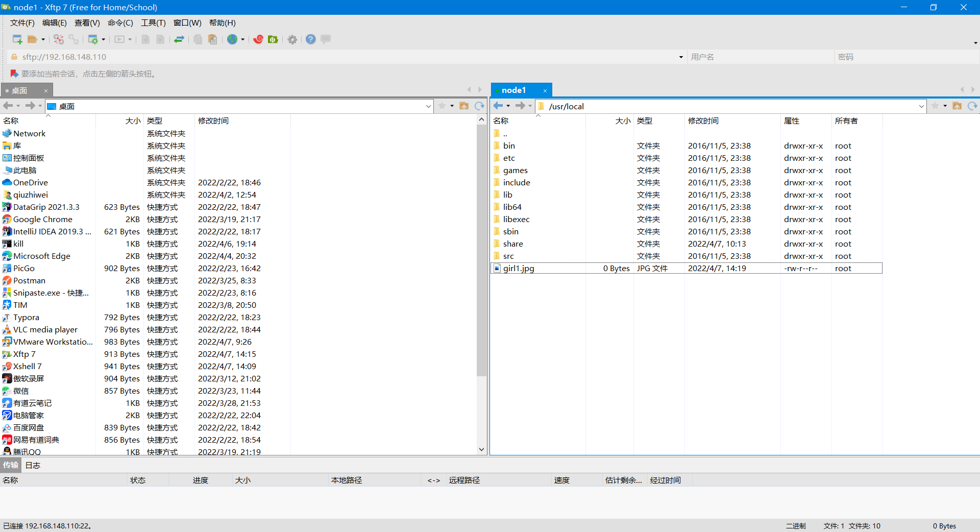The width and height of the screenshot is (980, 532).
Task: Open the 窗口(W) menu
Action: coord(187,23)
